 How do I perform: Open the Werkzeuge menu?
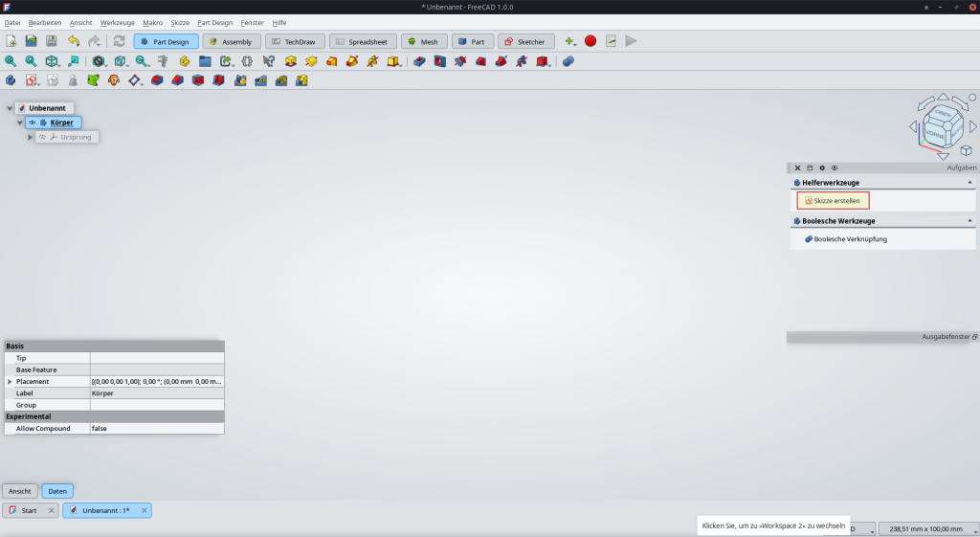point(117,22)
